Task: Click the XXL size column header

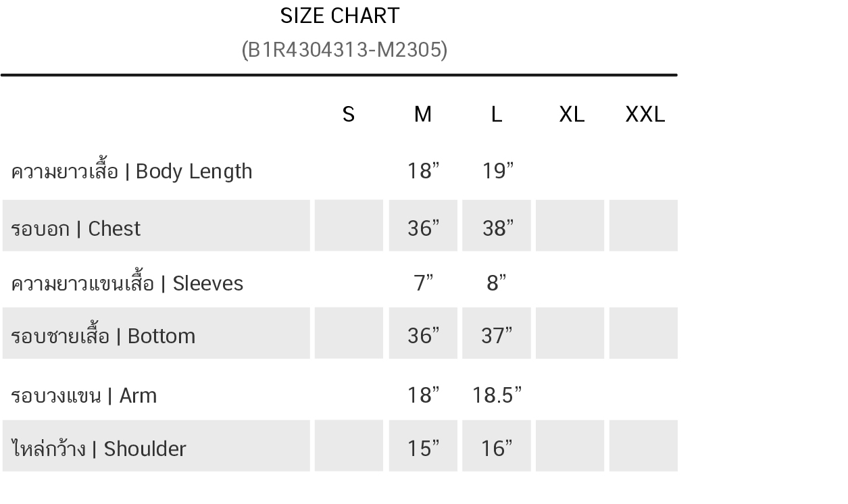Action: (x=645, y=114)
